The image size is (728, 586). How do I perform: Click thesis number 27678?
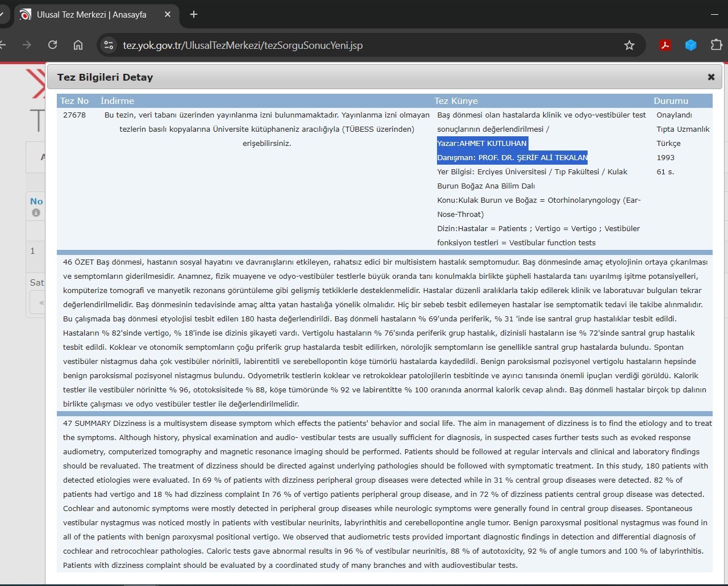(x=74, y=115)
